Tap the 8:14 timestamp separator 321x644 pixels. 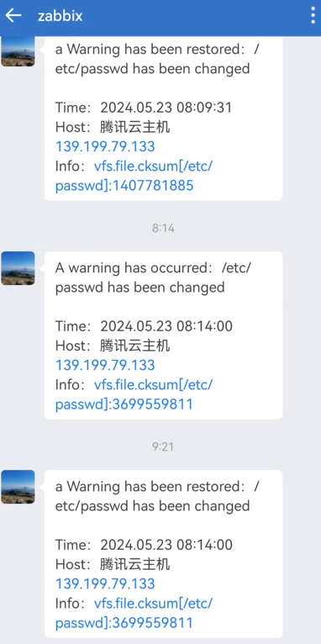point(163,228)
